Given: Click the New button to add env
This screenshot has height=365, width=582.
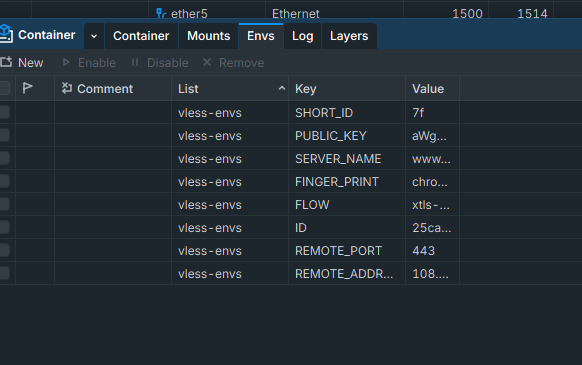Looking at the screenshot, I should tap(22, 63).
